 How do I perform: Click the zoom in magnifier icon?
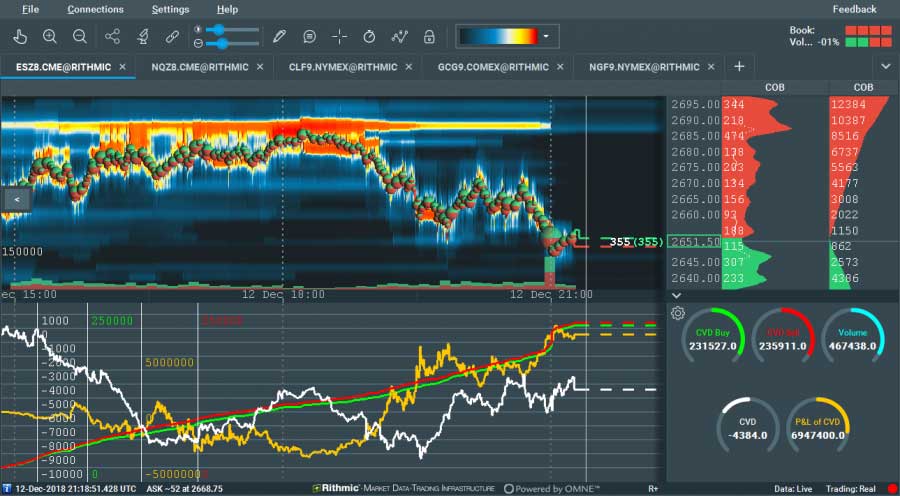(x=50, y=37)
